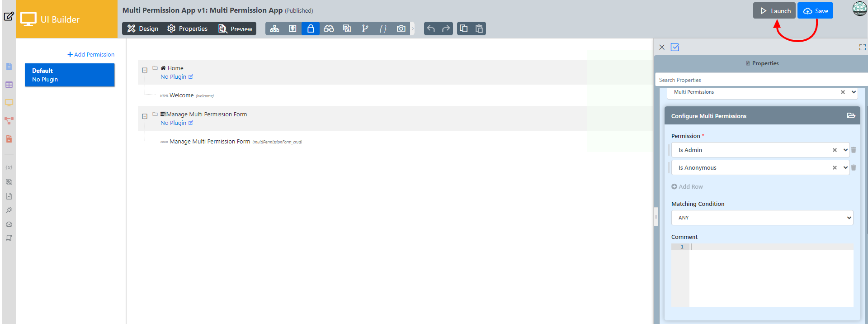Open the Tree Viewer sitemap icon
This screenshot has width=868, height=324.
pyautogui.click(x=274, y=29)
